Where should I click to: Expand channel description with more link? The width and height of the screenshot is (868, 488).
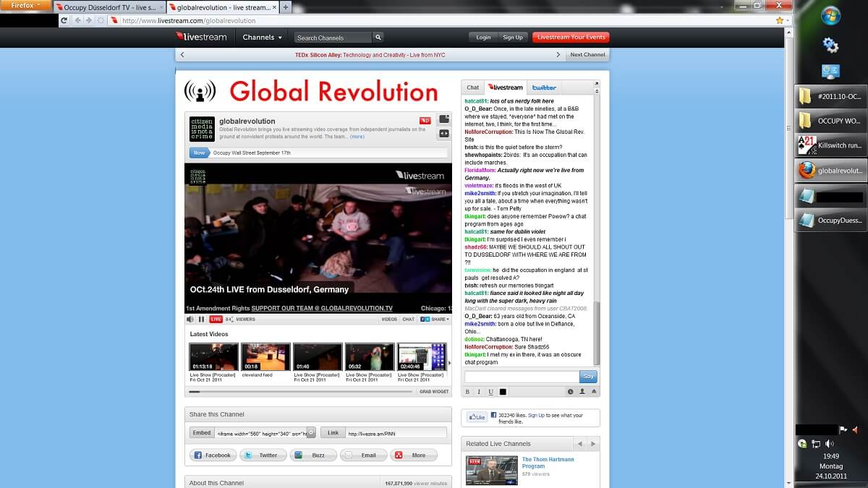coord(357,137)
